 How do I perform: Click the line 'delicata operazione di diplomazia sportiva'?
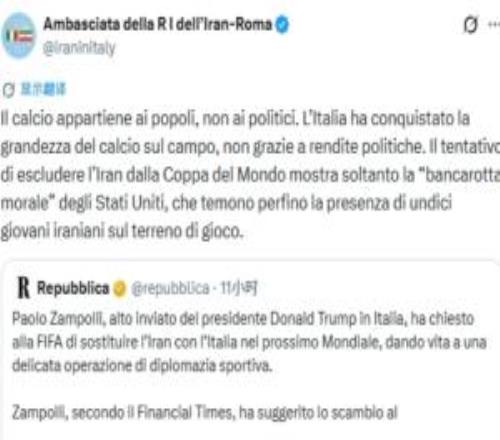pyautogui.click(x=142, y=366)
